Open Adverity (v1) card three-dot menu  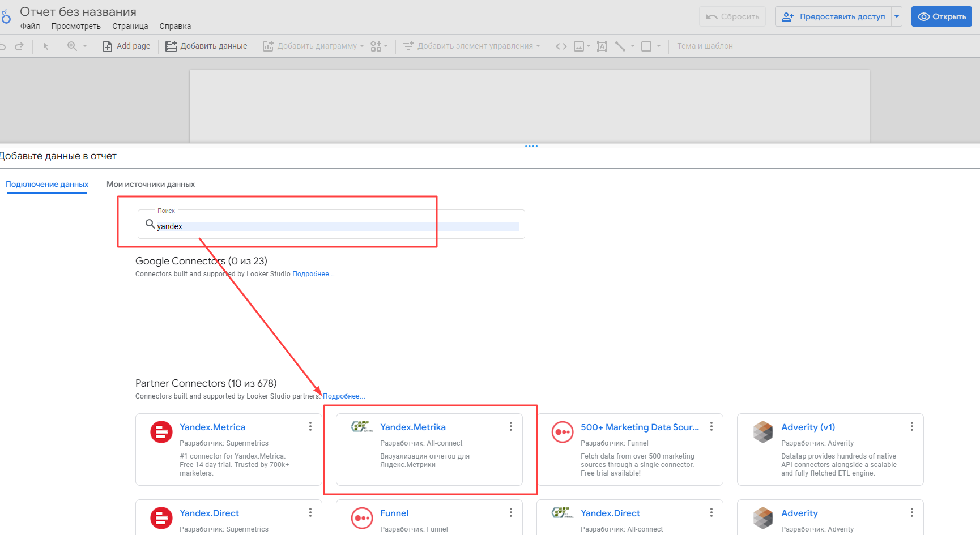click(912, 426)
